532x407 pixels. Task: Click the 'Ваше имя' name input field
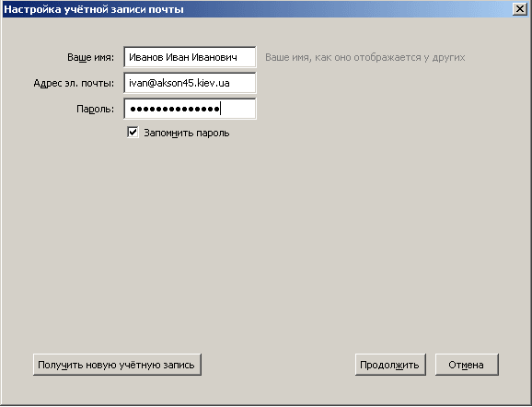coord(190,57)
